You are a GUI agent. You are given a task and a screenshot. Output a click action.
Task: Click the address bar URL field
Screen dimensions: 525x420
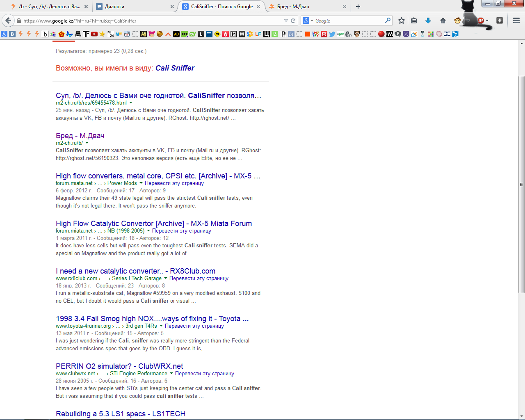tap(152, 21)
